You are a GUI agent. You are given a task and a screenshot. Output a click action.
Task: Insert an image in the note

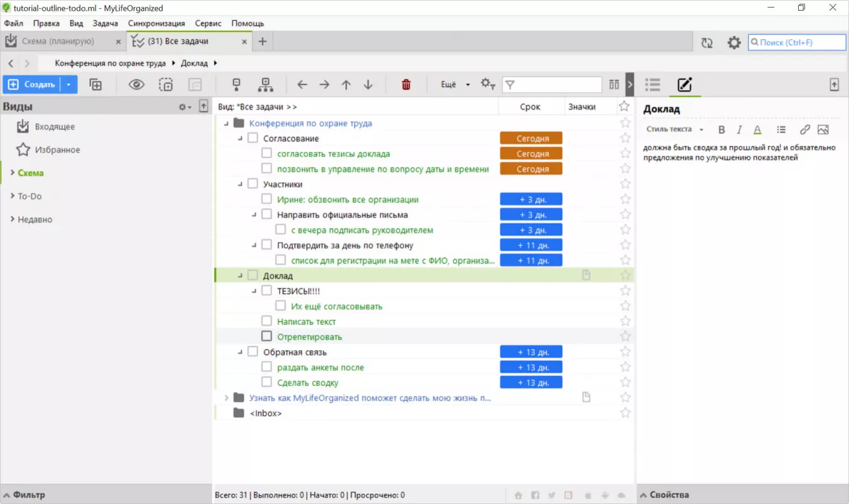pos(823,130)
